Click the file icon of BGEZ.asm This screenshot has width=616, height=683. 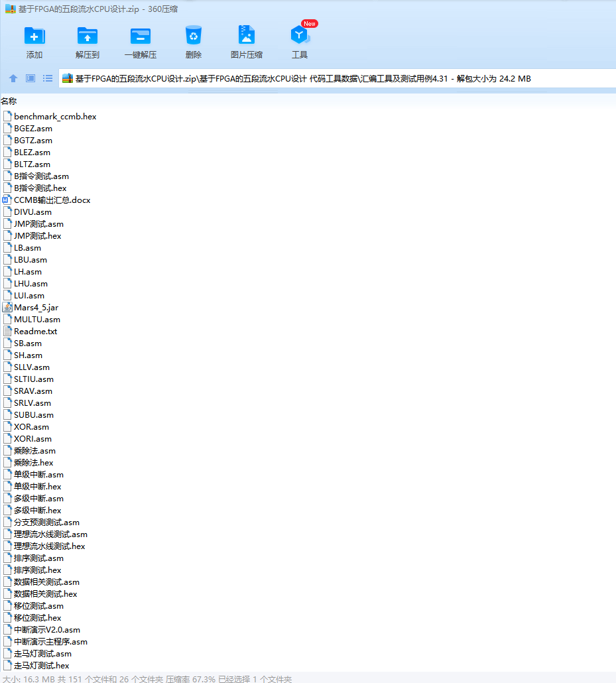pyautogui.click(x=7, y=129)
